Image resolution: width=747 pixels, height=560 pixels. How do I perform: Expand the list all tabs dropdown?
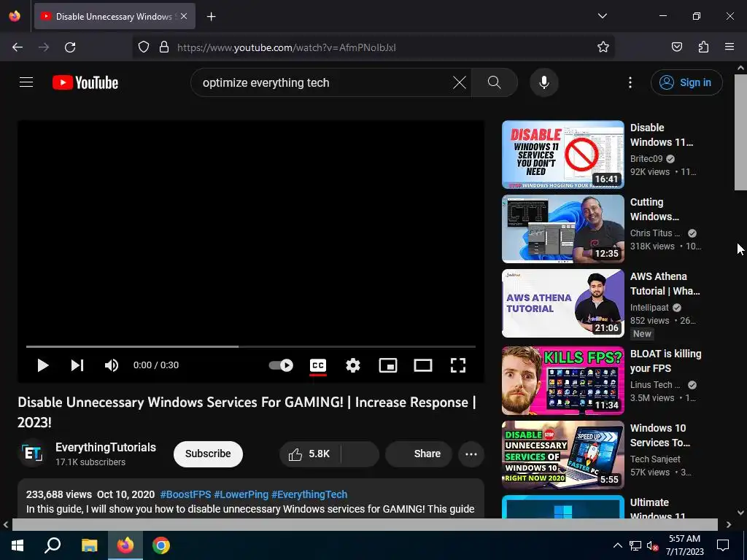pyautogui.click(x=602, y=16)
